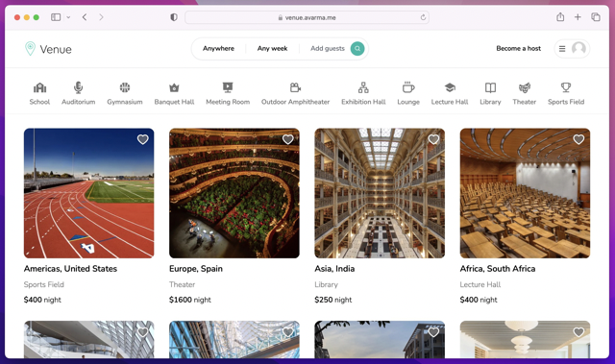Image resolution: width=615 pixels, height=364 pixels.
Task: Choose the Library open book icon
Action: point(490,87)
